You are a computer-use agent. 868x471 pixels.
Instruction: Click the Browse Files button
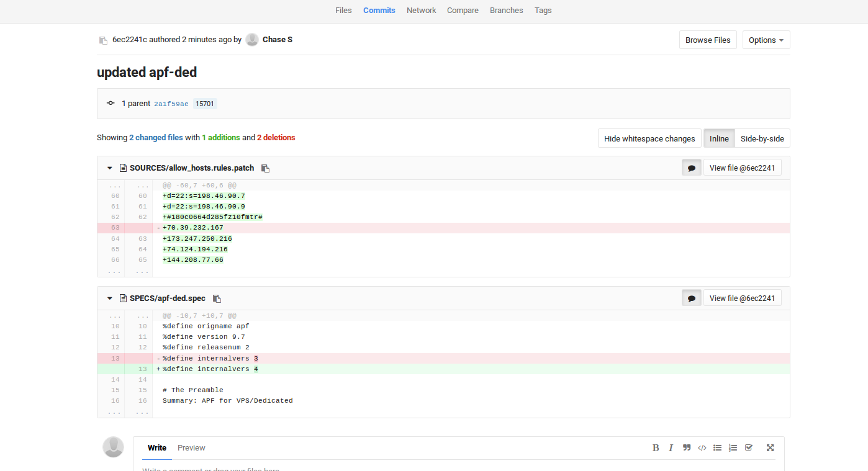(x=708, y=40)
